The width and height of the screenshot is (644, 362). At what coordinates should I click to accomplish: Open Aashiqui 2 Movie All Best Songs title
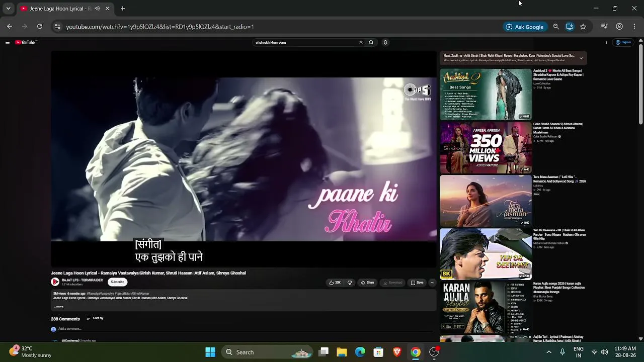558,75
